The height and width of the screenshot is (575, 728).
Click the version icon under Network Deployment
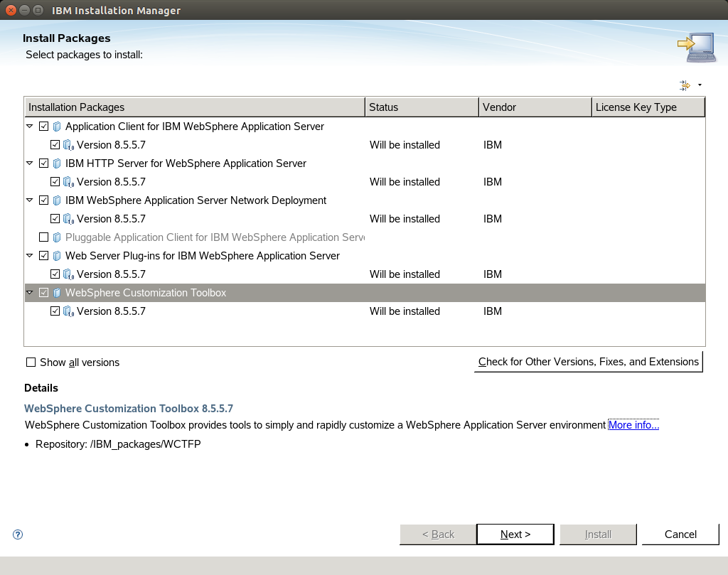click(x=68, y=219)
